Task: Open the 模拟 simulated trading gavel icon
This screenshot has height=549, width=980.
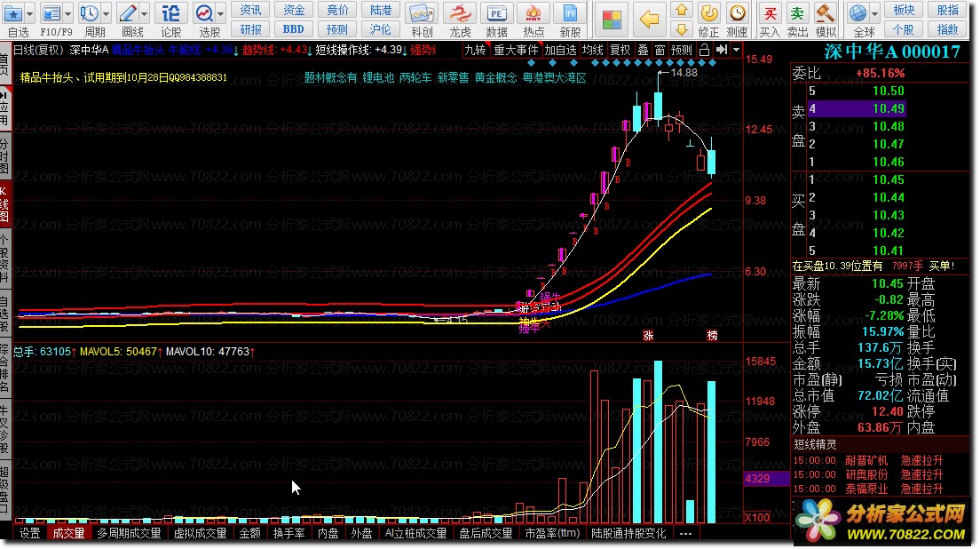Action: [x=826, y=12]
